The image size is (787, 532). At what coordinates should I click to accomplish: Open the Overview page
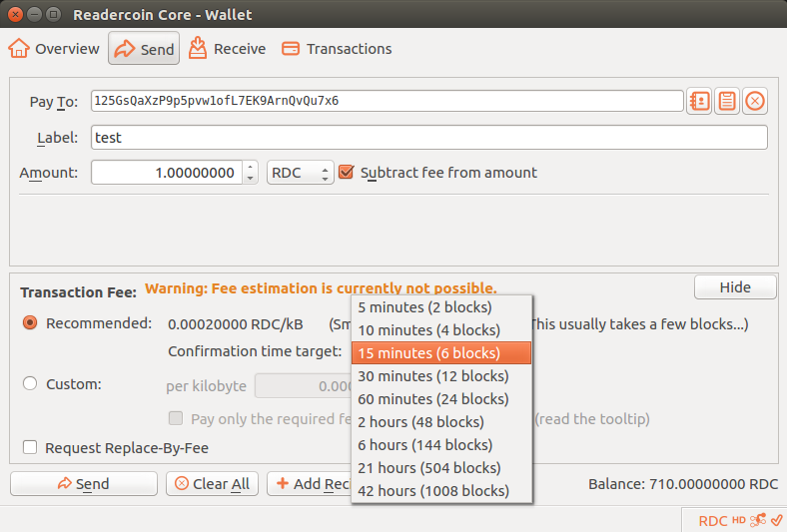pyautogui.click(x=55, y=49)
